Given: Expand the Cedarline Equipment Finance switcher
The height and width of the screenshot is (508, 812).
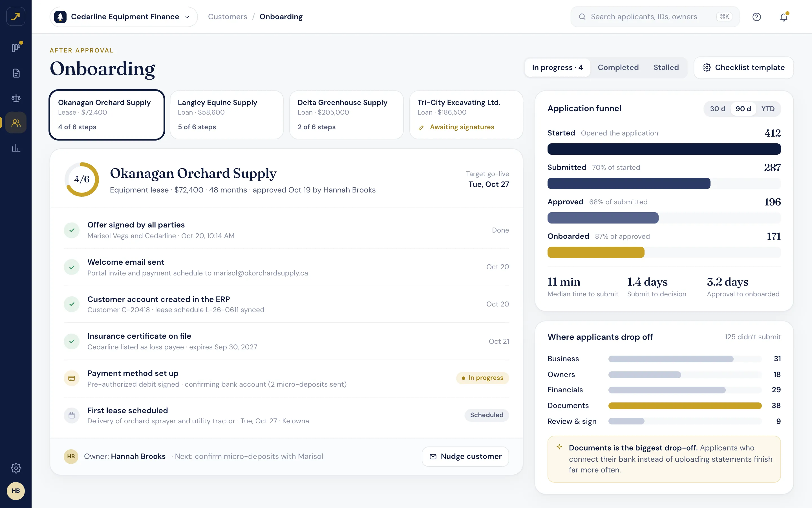Looking at the screenshot, I should (x=124, y=16).
